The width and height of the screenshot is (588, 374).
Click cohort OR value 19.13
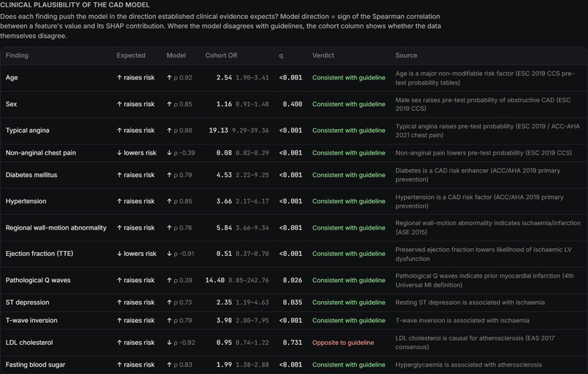tap(219, 130)
